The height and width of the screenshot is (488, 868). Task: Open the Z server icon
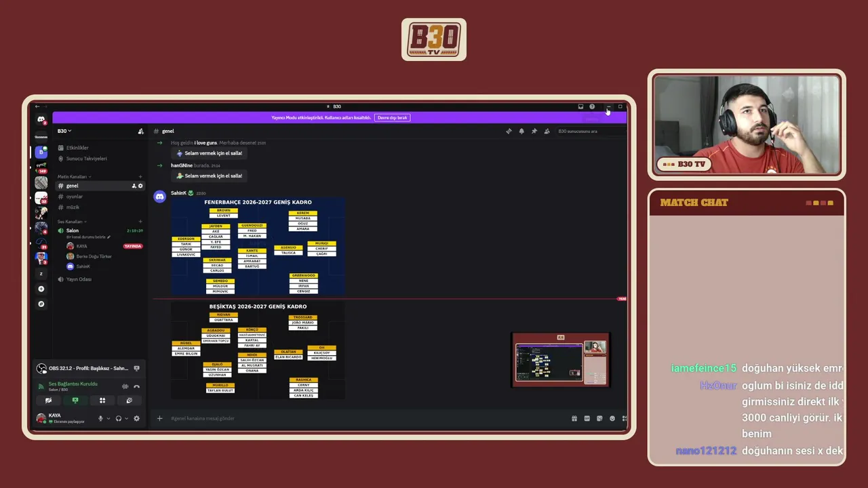41,274
